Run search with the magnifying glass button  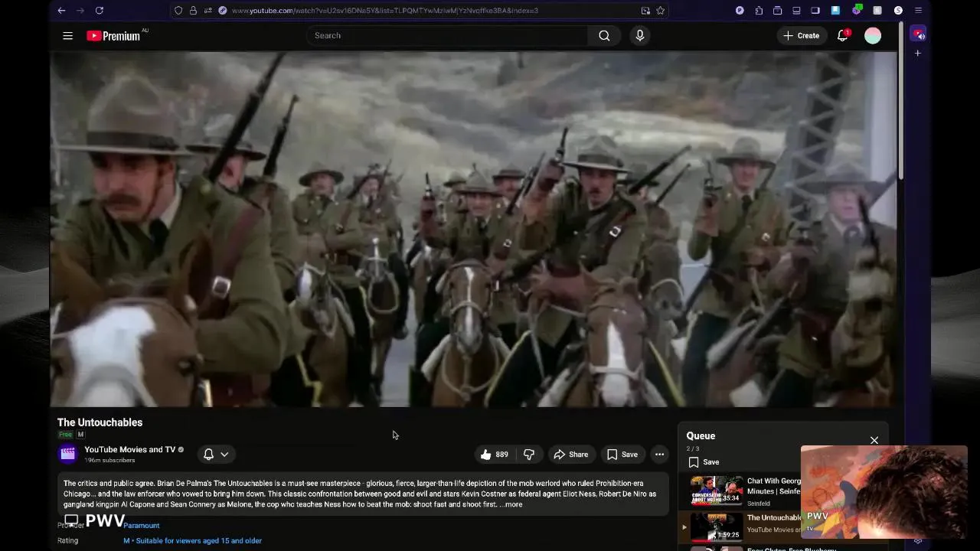click(x=604, y=35)
